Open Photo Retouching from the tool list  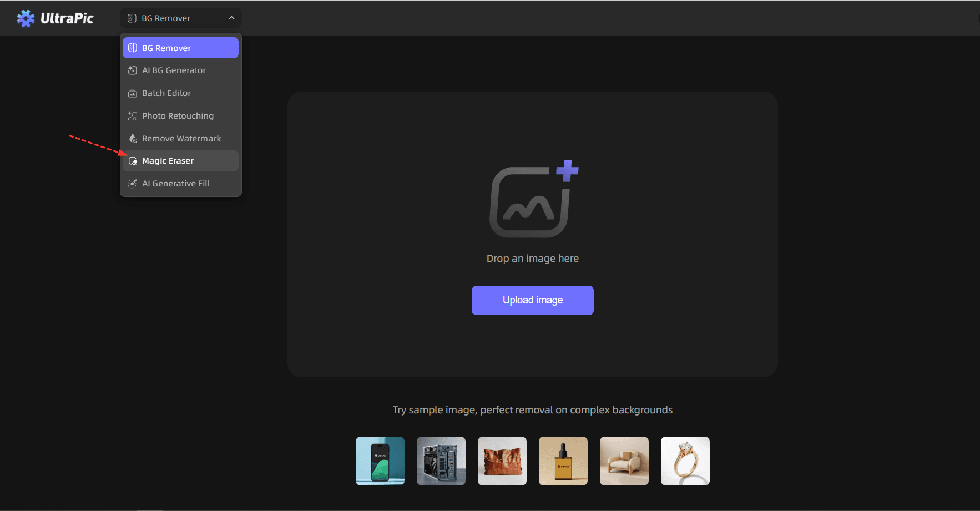tap(178, 116)
